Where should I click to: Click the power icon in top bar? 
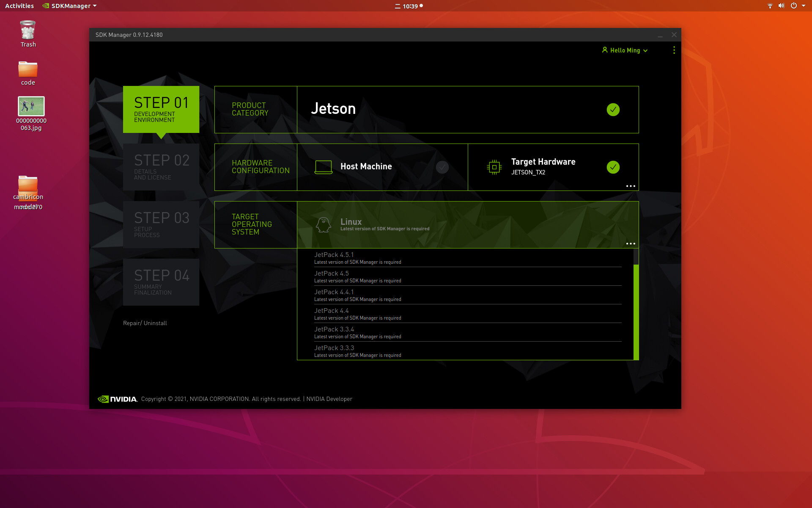(794, 6)
